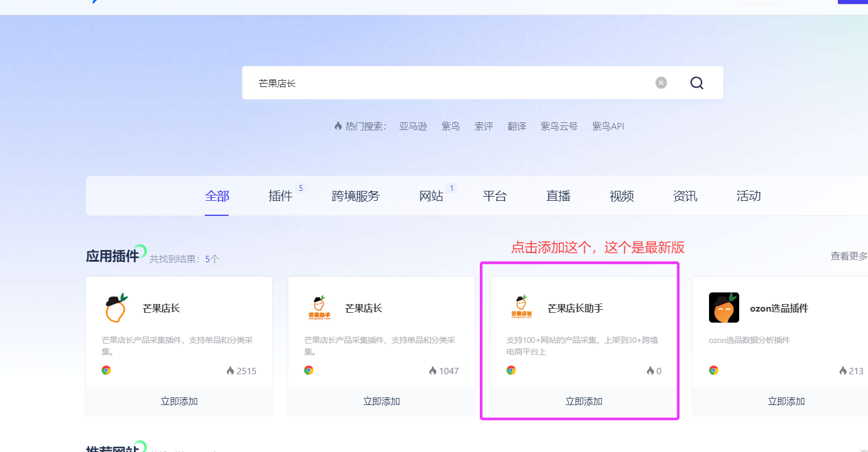Switch to the 插件 tab
The width and height of the screenshot is (868, 452).
[281, 196]
